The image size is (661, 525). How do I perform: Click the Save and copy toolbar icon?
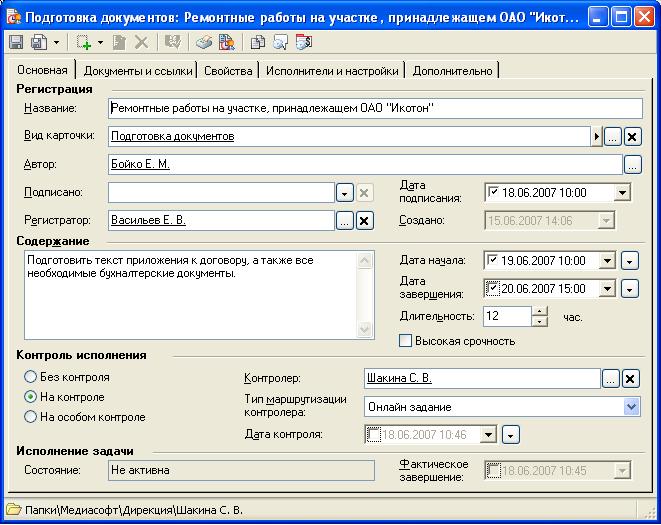tap(39, 43)
